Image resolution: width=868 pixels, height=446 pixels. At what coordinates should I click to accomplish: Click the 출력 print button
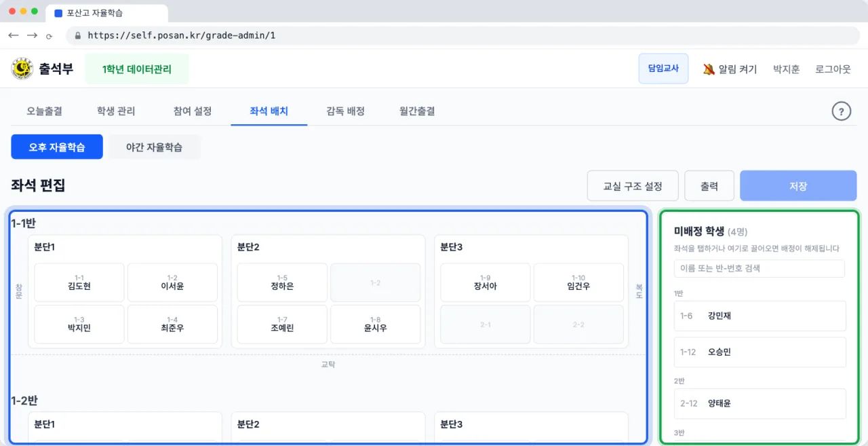(709, 186)
